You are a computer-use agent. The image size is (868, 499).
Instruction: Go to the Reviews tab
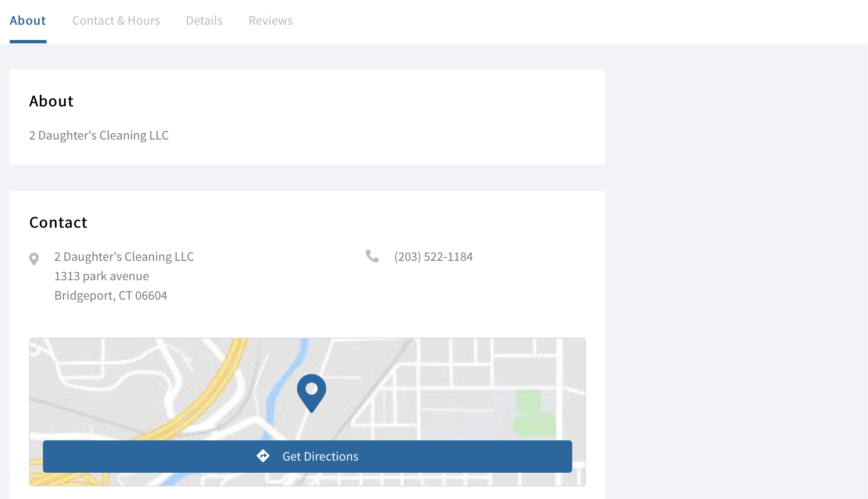click(271, 21)
